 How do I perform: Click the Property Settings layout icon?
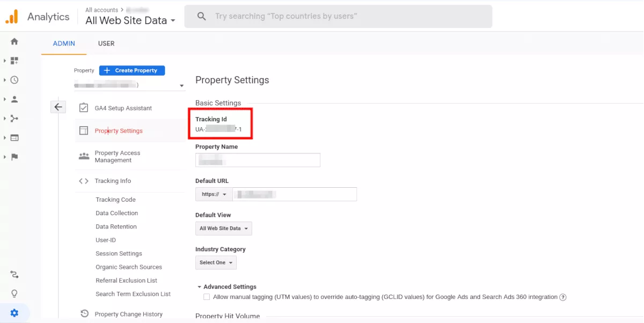pyautogui.click(x=84, y=130)
